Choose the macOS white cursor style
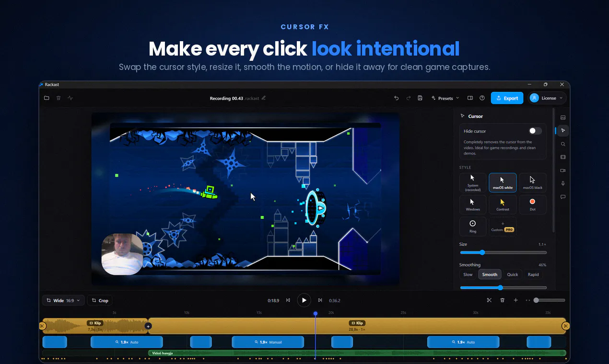 [x=503, y=182]
